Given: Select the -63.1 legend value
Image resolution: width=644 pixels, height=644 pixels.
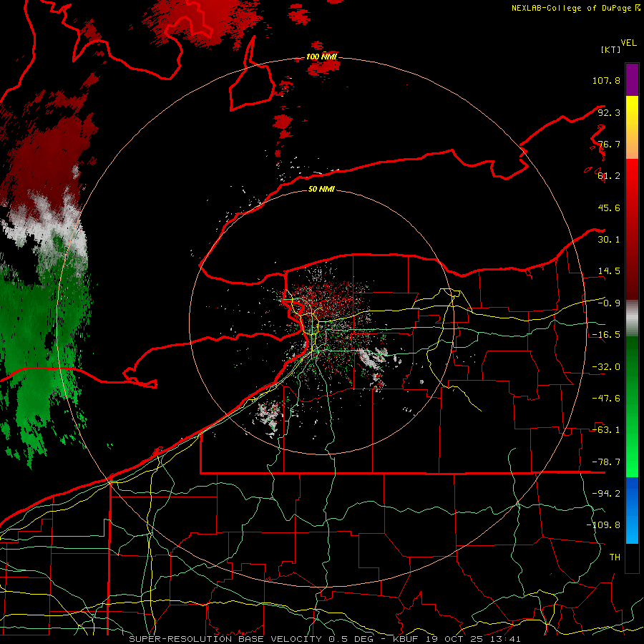Looking at the screenshot, I should pyautogui.click(x=606, y=430).
